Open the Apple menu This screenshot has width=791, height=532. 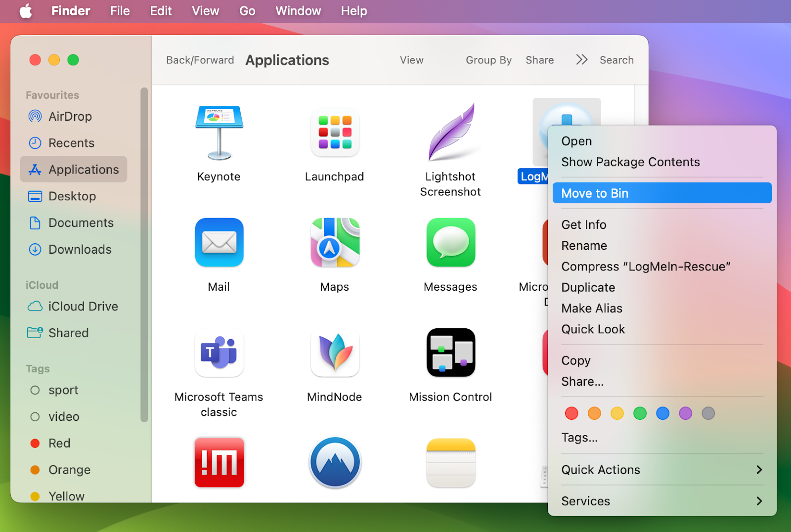pos(26,11)
